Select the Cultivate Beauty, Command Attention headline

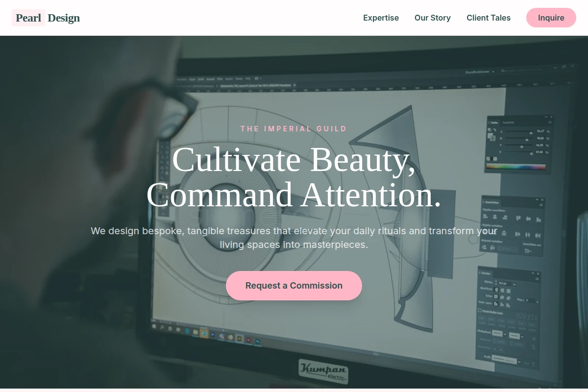pyautogui.click(x=294, y=177)
